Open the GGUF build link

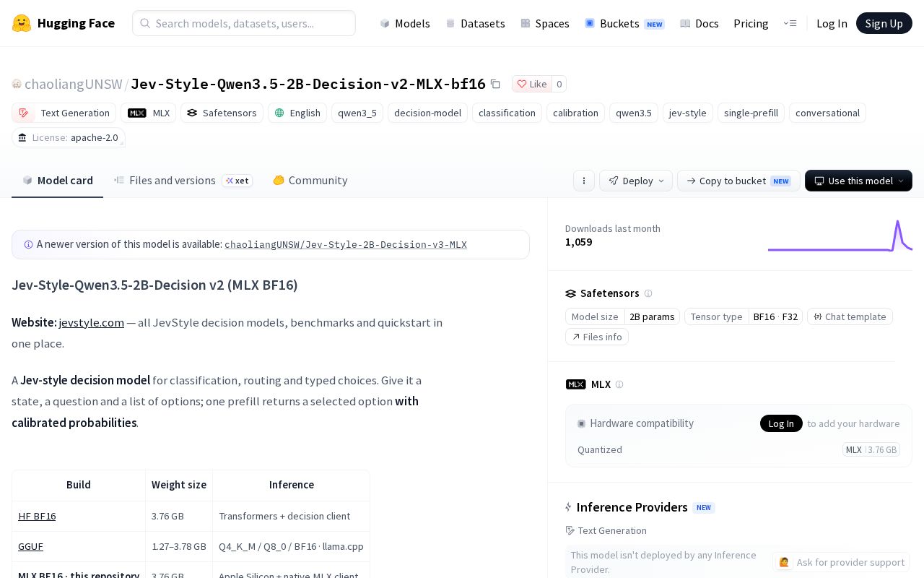click(x=30, y=546)
